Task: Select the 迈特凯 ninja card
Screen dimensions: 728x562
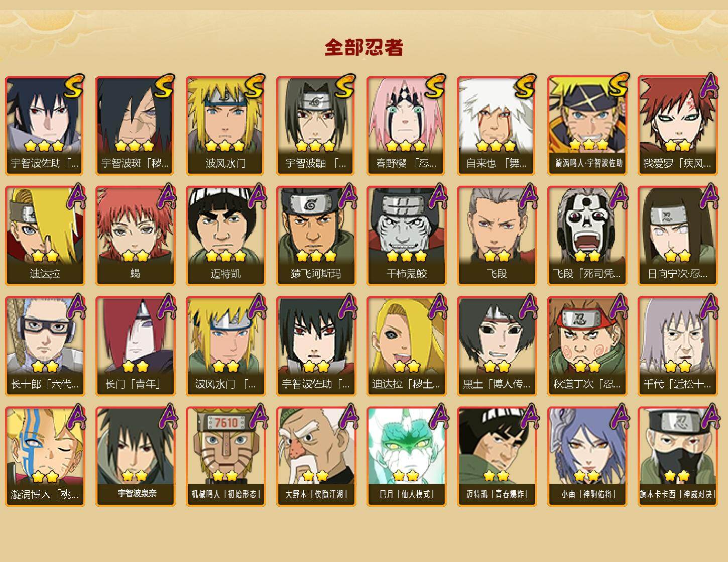Action: click(x=225, y=236)
